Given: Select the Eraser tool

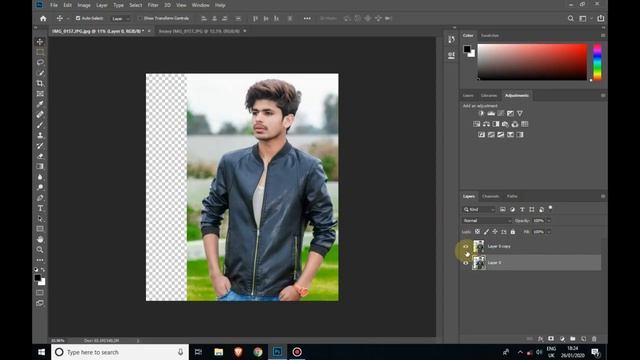Looking at the screenshot, I should point(40,156).
